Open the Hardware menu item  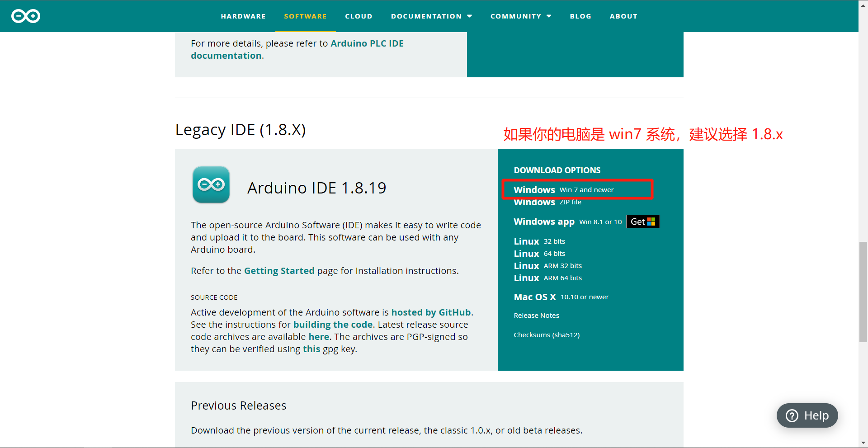(x=243, y=16)
